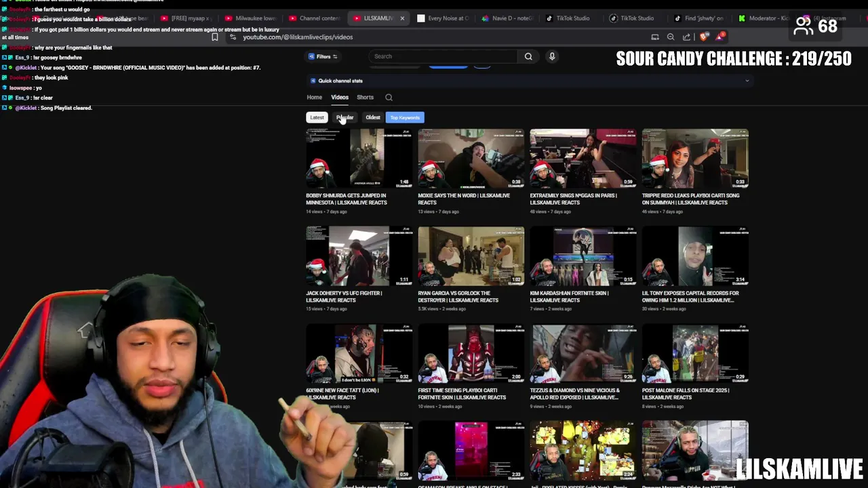The width and height of the screenshot is (868, 488).
Task: Open Tezzus & Diamond vs Nine Vicious thumbnail
Action: [583, 353]
